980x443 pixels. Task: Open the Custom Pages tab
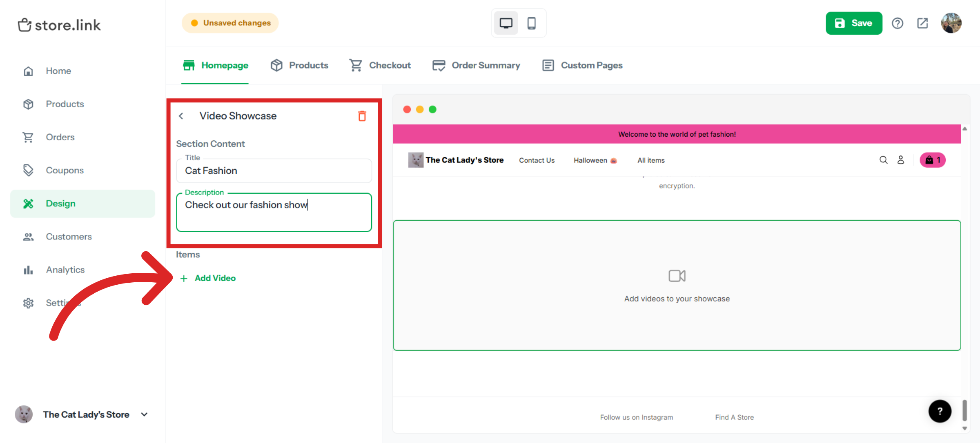[582, 65]
